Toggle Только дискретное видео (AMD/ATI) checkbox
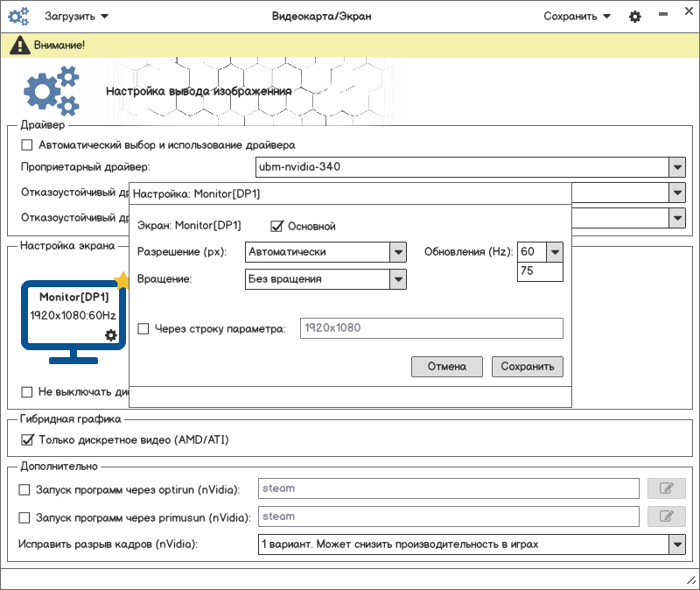Viewport: 700px width, 590px height. coord(27,439)
